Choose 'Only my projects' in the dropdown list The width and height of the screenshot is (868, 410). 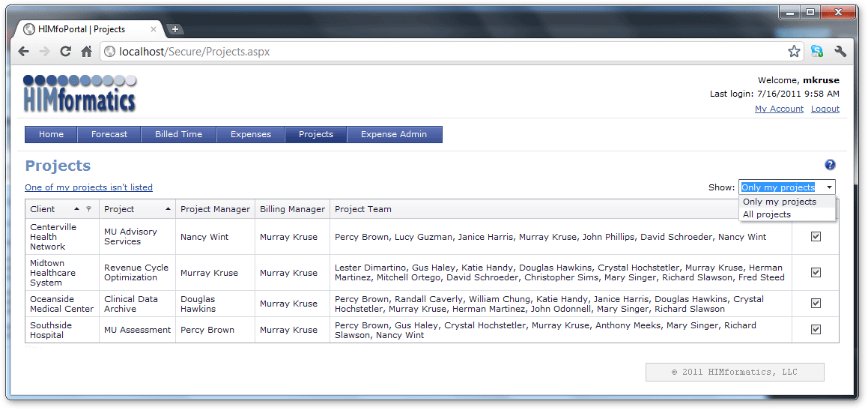[780, 202]
